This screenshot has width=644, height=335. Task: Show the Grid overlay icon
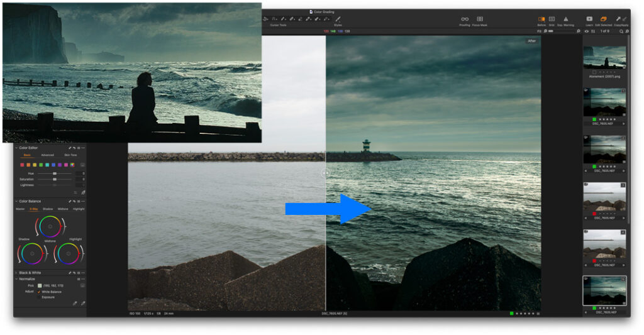tap(552, 19)
